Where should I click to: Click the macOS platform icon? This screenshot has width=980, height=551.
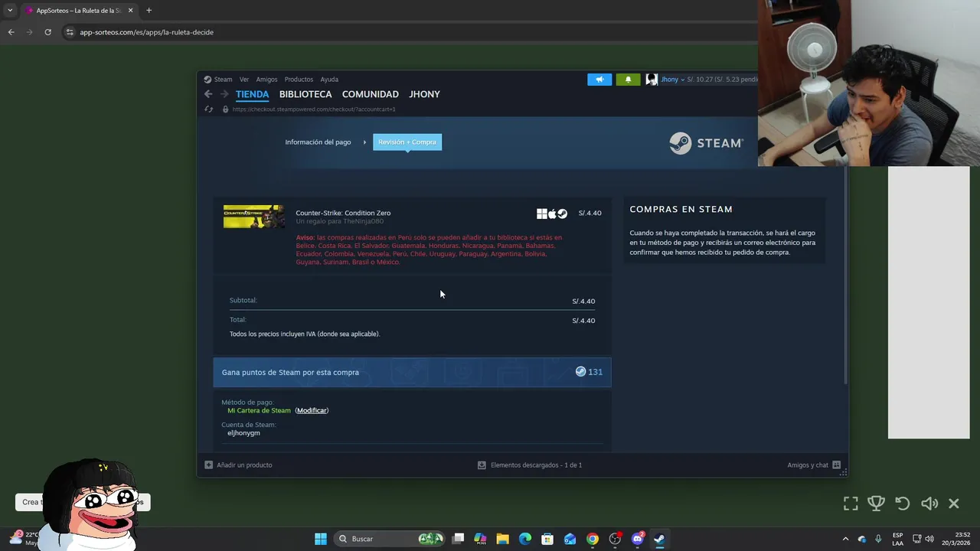coord(552,214)
